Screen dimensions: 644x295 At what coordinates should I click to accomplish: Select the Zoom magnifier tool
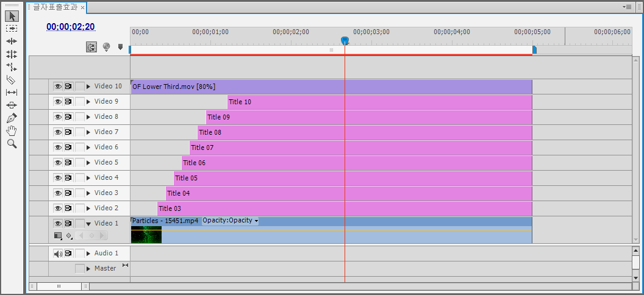(12, 144)
